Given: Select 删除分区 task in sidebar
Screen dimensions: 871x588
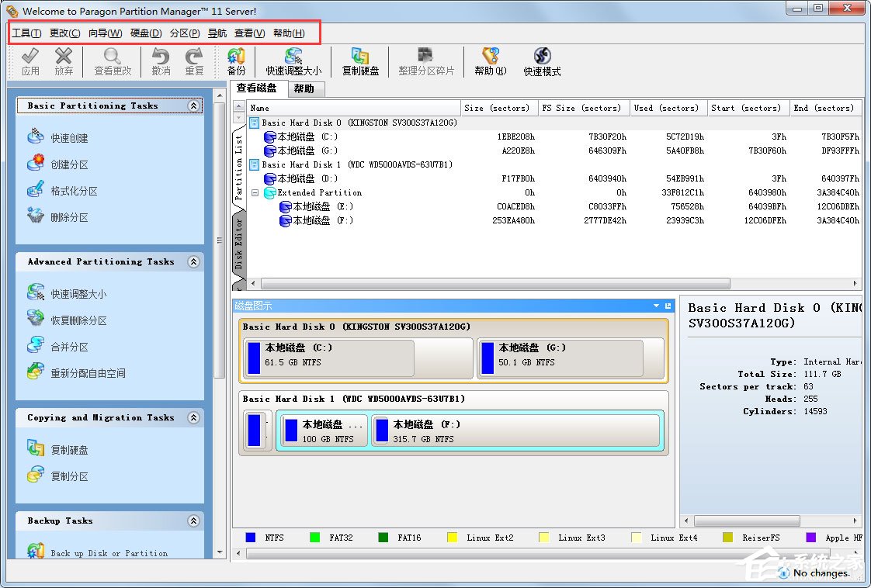Looking at the screenshot, I should (57, 217).
